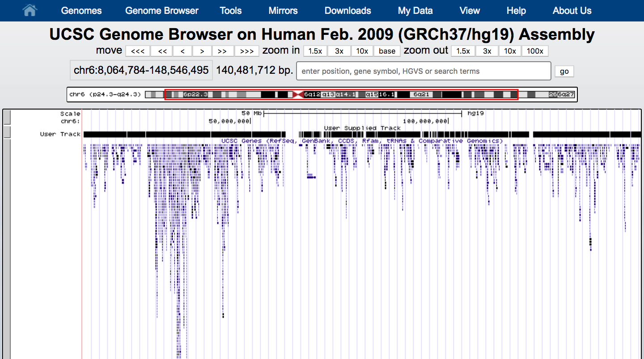Select the 6p22.3 band on ideogram
The width and height of the screenshot is (644, 359).
point(196,94)
